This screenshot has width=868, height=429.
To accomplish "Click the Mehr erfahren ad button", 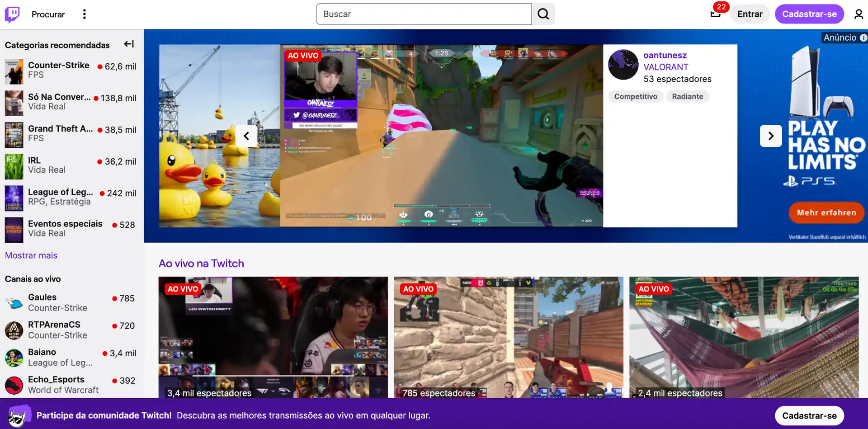I will pyautogui.click(x=826, y=212).
